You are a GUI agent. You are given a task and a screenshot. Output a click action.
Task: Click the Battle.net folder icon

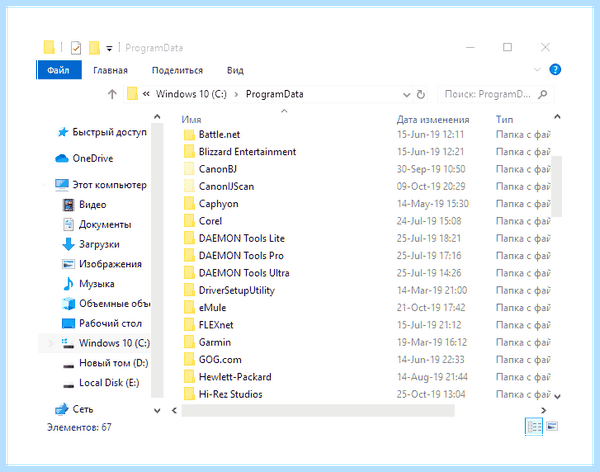coord(189,135)
